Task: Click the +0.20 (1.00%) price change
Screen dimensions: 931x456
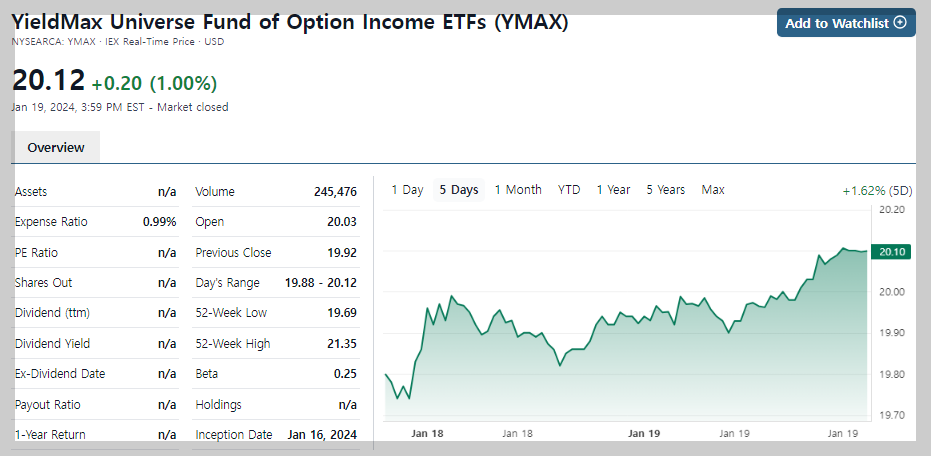Action: [x=154, y=84]
